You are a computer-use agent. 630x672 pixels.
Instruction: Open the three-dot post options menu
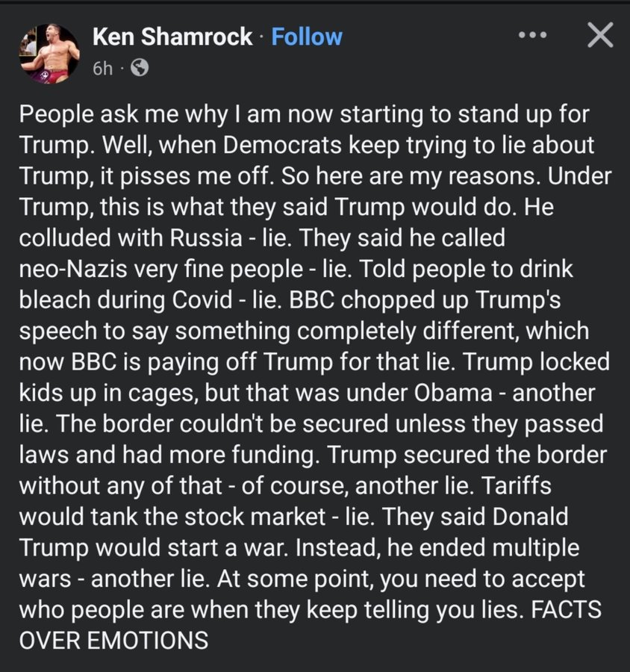[533, 36]
